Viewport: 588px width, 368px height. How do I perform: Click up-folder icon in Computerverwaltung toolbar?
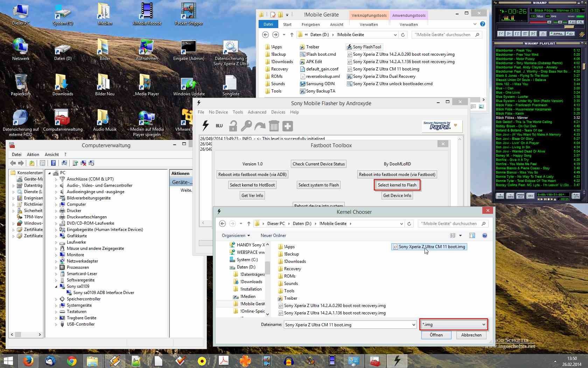[x=32, y=163]
